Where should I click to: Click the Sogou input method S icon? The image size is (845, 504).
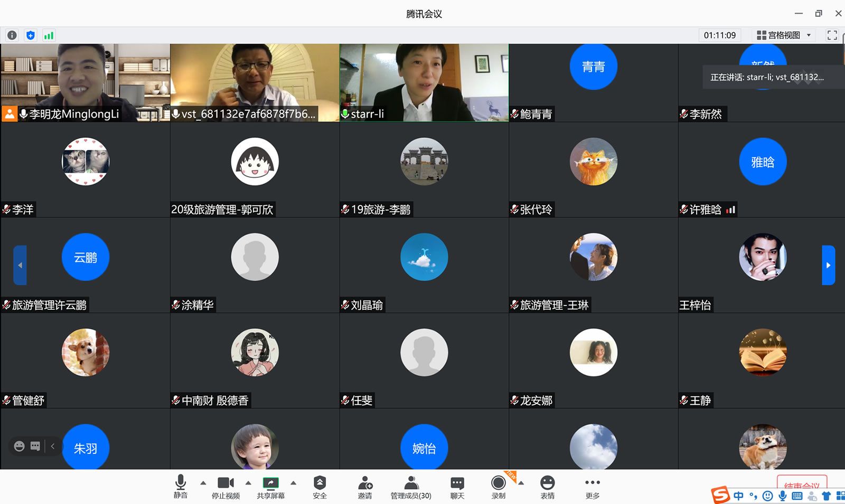[720, 495]
